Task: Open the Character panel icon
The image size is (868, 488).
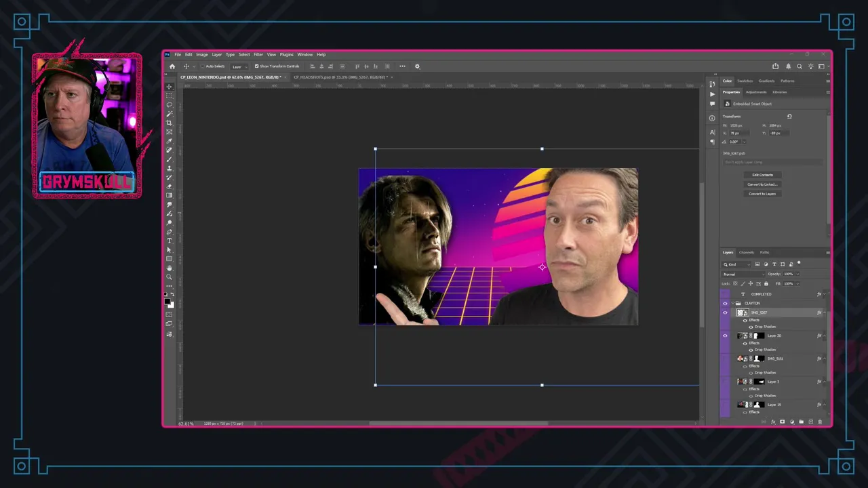Action: pyautogui.click(x=712, y=132)
